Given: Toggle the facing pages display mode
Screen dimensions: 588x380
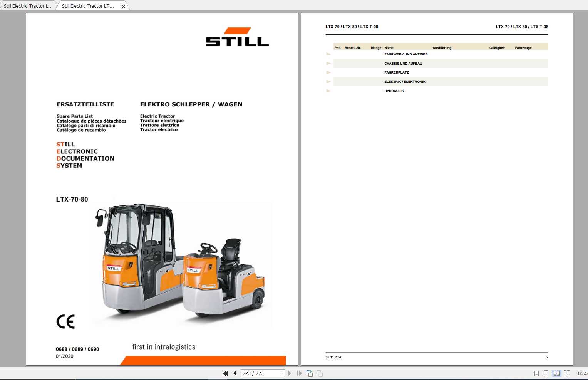Looking at the screenshot, I should (x=566, y=373).
